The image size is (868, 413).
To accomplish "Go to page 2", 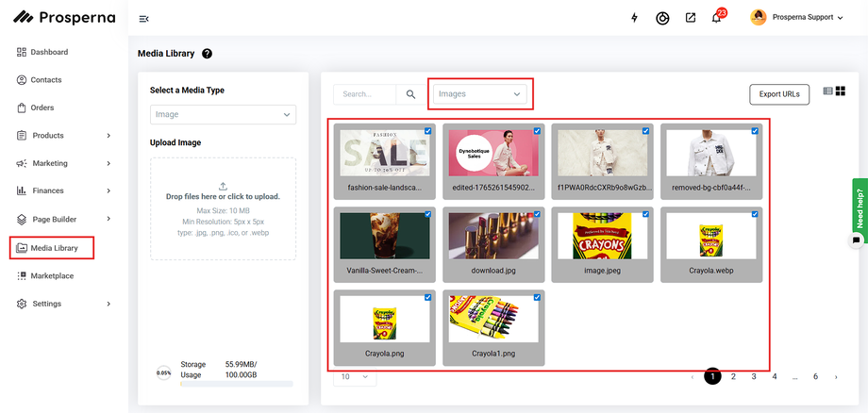I will (x=733, y=377).
